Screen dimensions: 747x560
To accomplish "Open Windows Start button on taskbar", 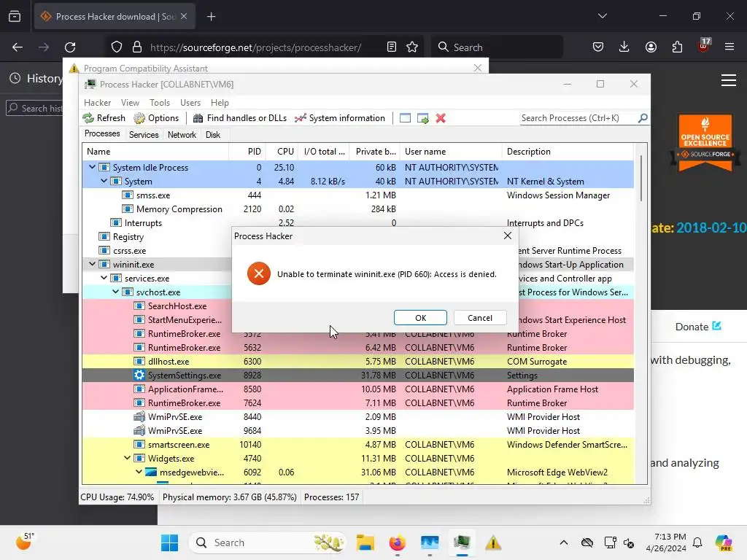I will (x=169, y=542).
